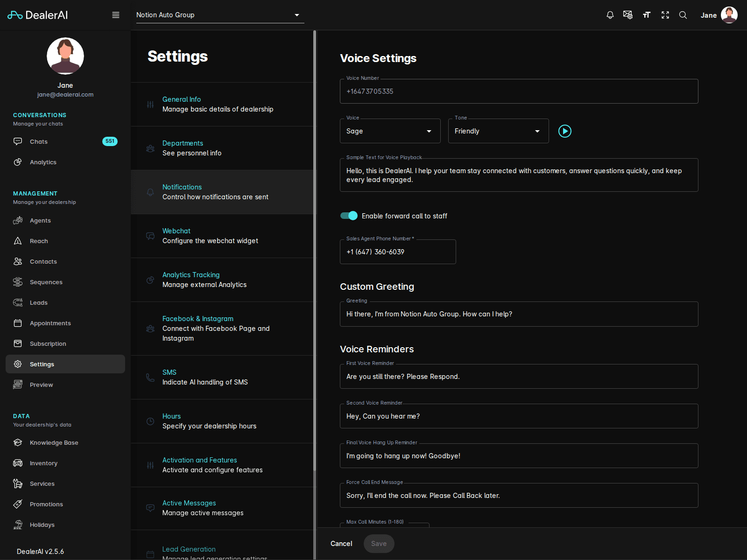Image resolution: width=747 pixels, height=560 pixels.
Task: Click the hamburger menu icon
Action: point(115,14)
